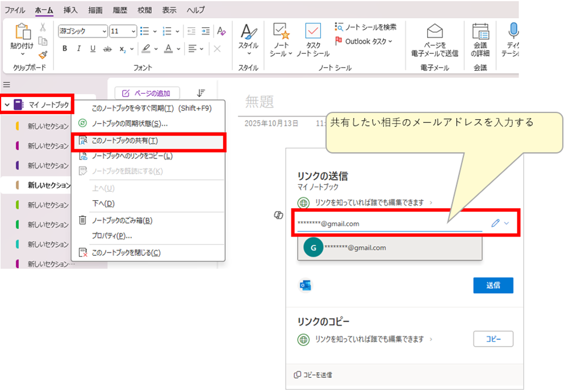Click the email page envelope icon

pos(435,31)
